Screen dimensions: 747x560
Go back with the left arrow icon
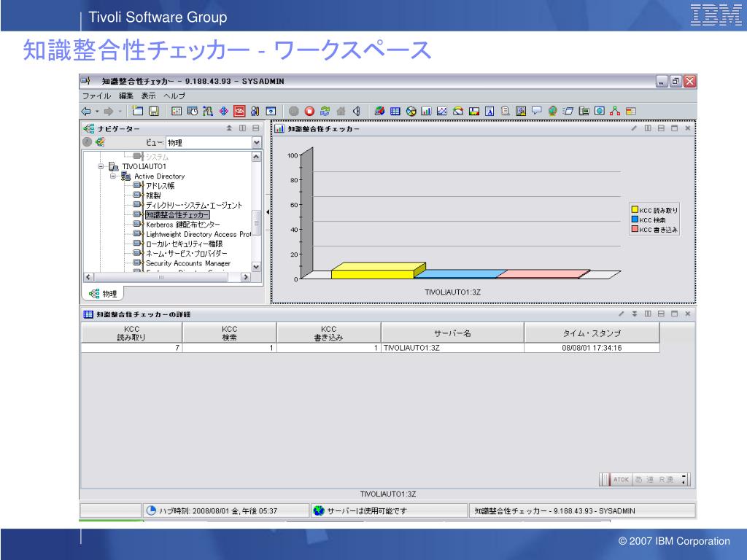86,112
